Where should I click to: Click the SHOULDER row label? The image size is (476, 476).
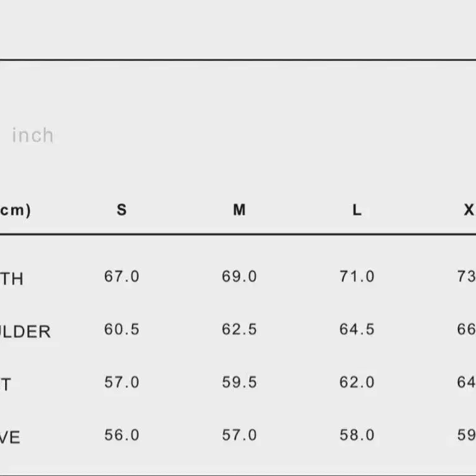pos(25,332)
